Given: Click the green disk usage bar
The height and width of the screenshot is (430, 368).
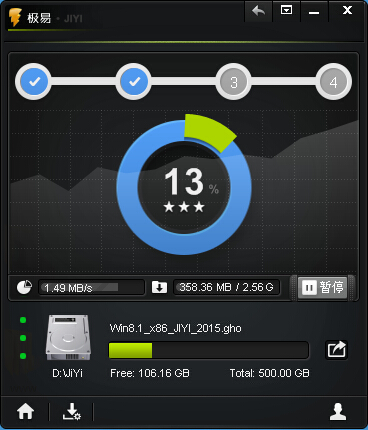Looking at the screenshot, I should point(209,350).
